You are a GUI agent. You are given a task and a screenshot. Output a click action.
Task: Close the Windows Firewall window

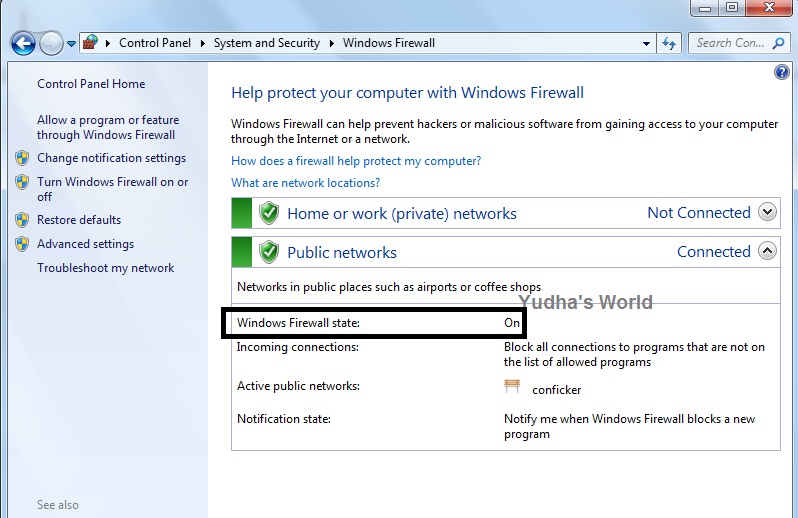[769, 8]
